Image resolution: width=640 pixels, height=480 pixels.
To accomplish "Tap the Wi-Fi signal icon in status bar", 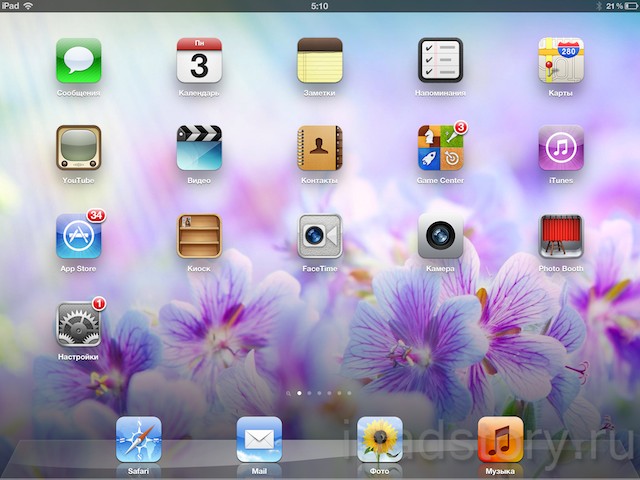I will click(x=28, y=6).
